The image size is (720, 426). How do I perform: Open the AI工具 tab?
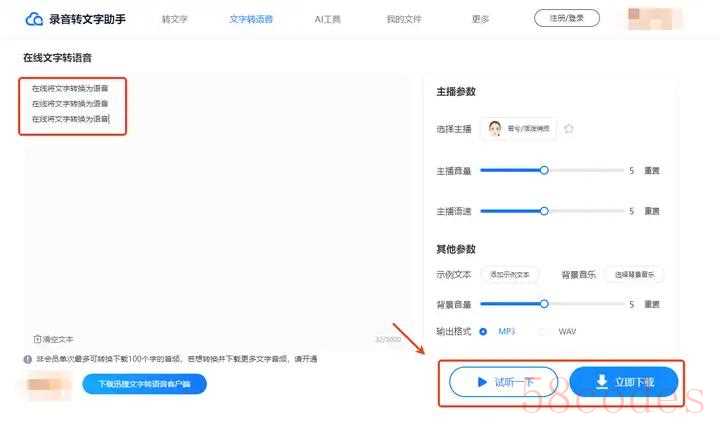click(328, 19)
